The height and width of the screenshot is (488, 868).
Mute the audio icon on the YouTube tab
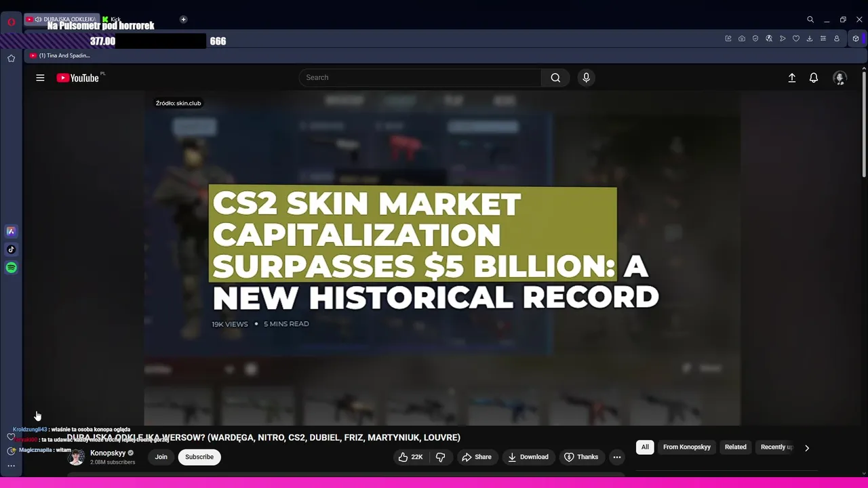[x=39, y=20]
